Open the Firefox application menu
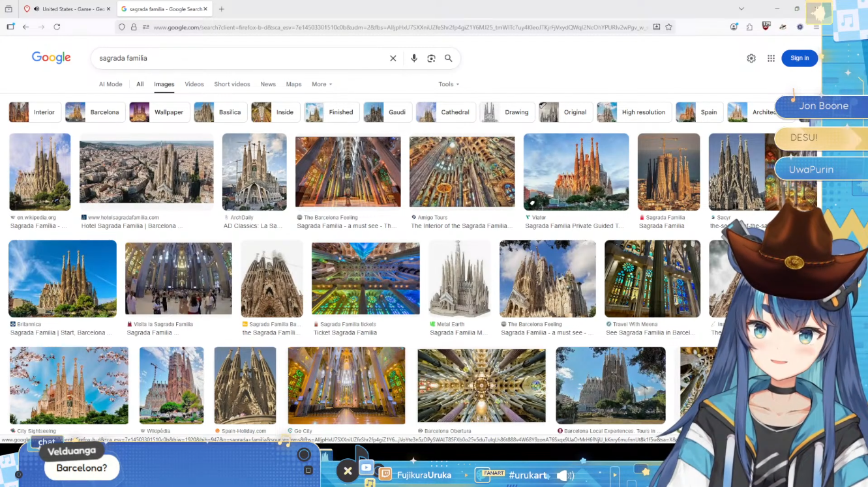This screenshot has width=868, height=487. click(x=816, y=27)
